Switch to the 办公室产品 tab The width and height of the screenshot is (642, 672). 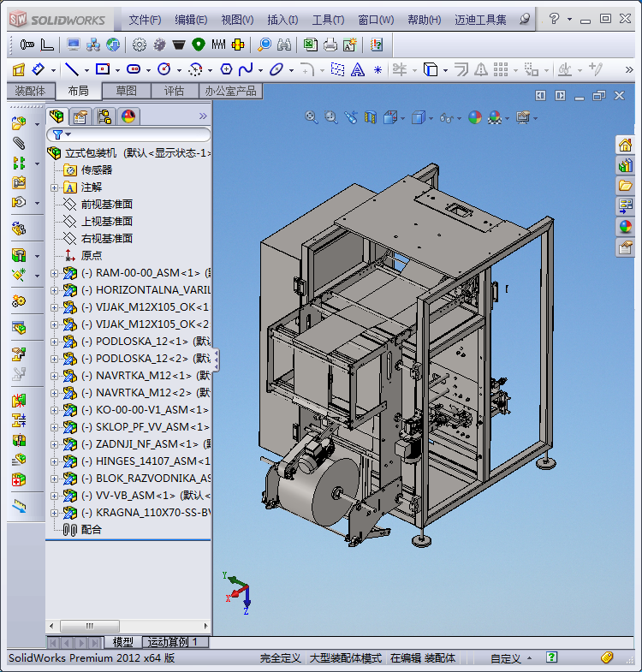click(230, 91)
